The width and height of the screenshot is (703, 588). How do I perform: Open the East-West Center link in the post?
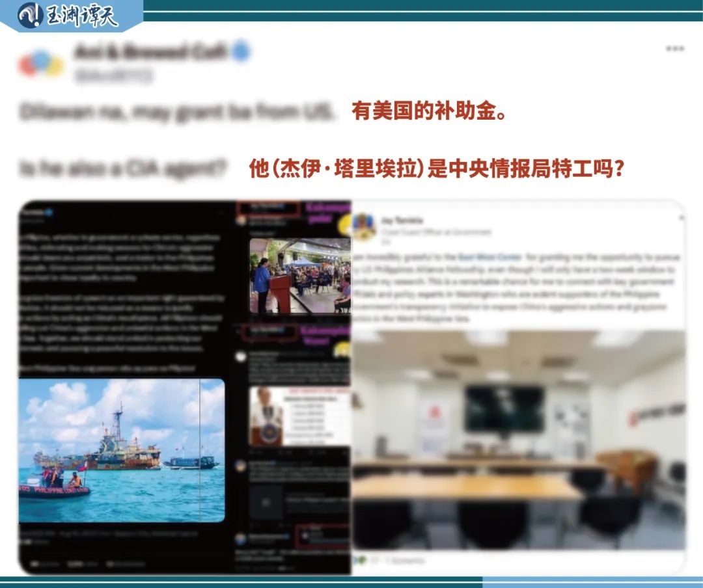489,256
